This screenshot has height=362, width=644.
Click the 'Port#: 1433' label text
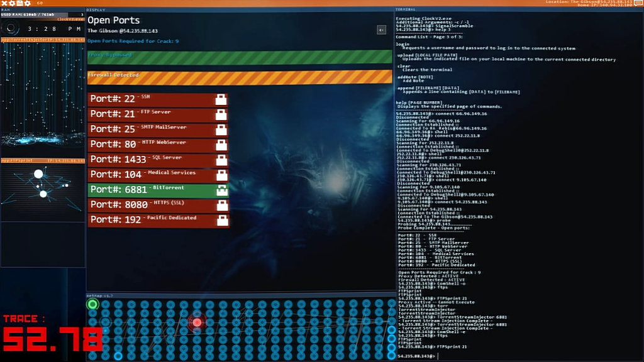click(x=118, y=159)
